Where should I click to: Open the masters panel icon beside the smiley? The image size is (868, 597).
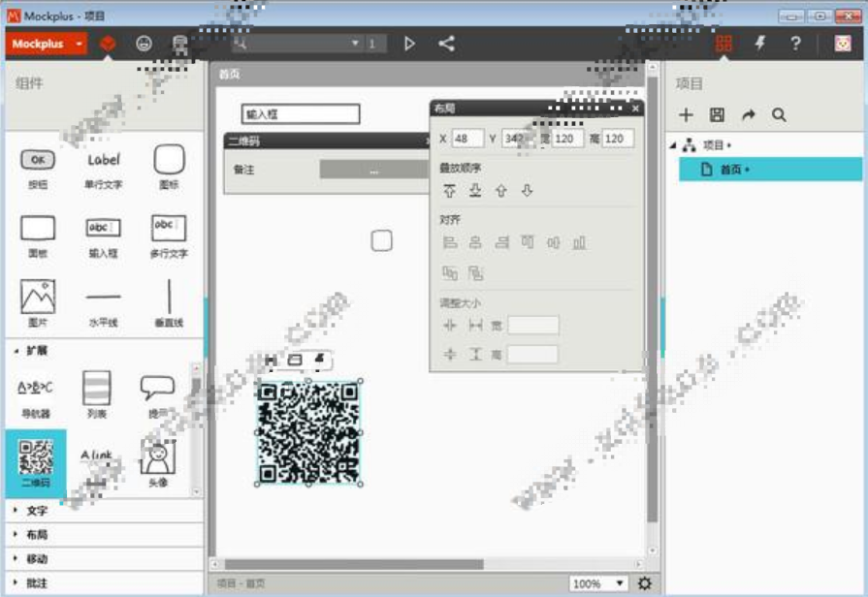pyautogui.click(x=180, y=44)
